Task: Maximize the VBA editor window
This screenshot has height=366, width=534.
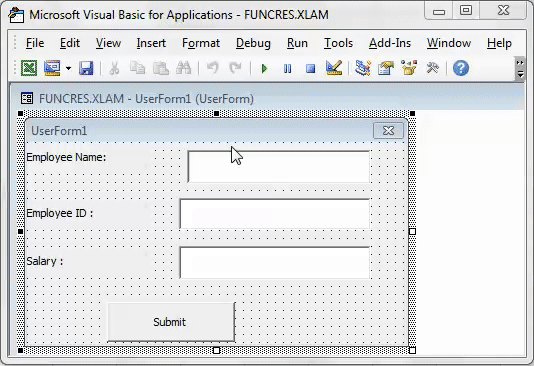Action: [x=466, y=10]
